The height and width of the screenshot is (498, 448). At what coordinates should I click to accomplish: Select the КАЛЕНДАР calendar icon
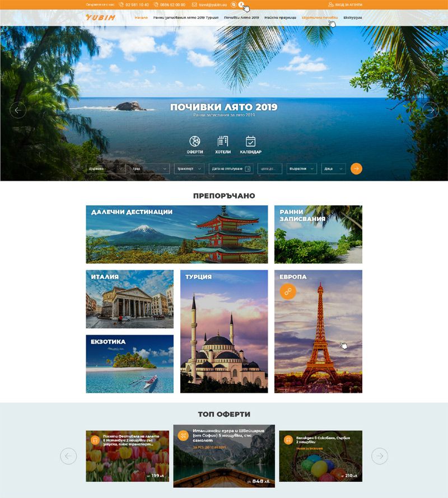coord(250,142)
